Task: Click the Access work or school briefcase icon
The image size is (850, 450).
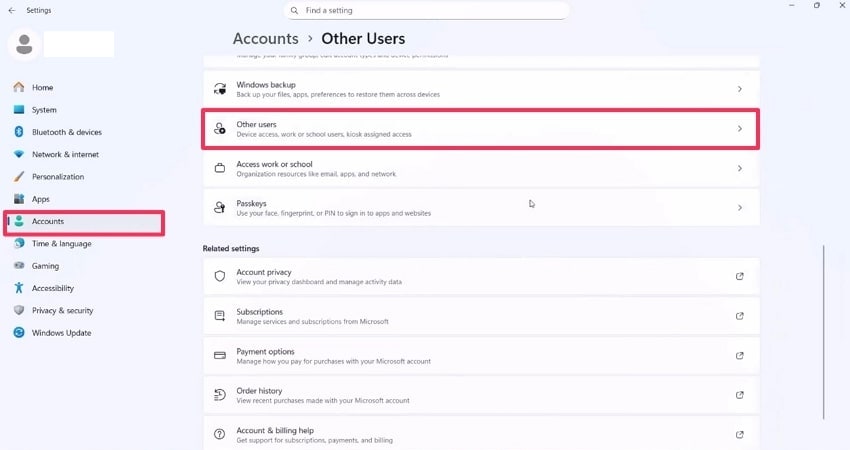Action: 220,168
